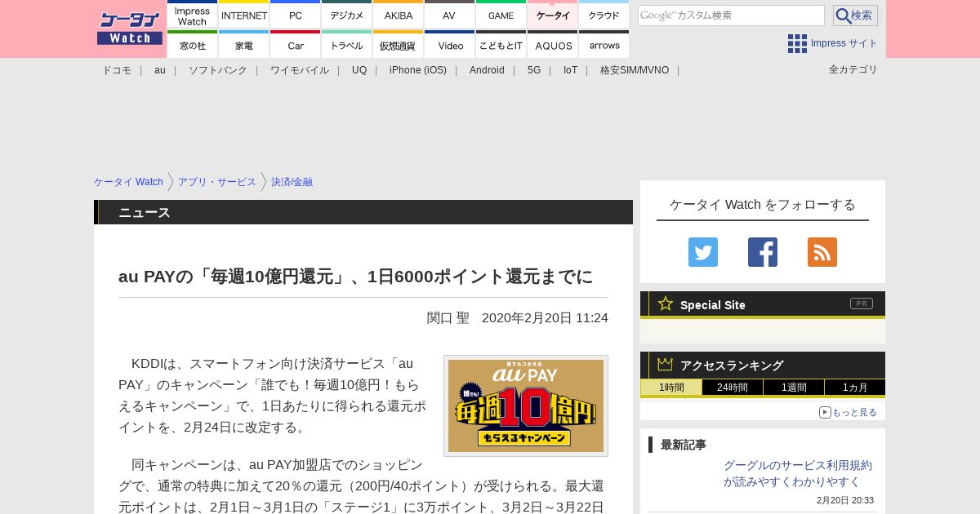Open the 全カテゴリ link
Image resolution: width=980 pixels, height=514 pixels.
click(853, 69)
